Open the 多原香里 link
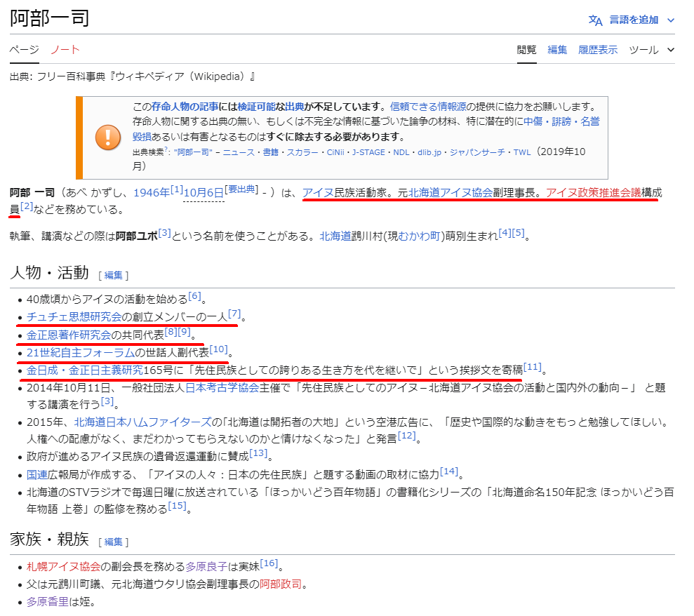 pos(47,602)
